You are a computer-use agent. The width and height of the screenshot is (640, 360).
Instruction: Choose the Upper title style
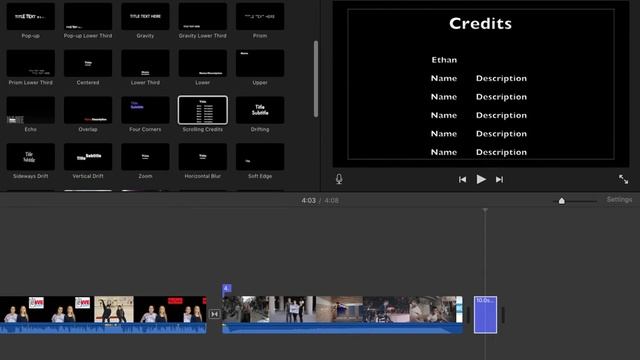point(260,63)
